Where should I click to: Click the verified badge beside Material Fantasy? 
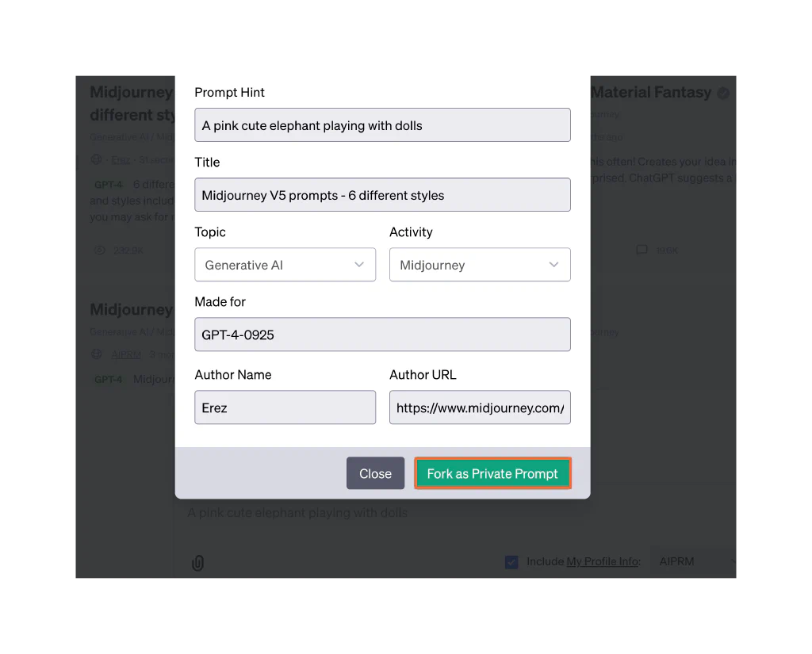723,94
